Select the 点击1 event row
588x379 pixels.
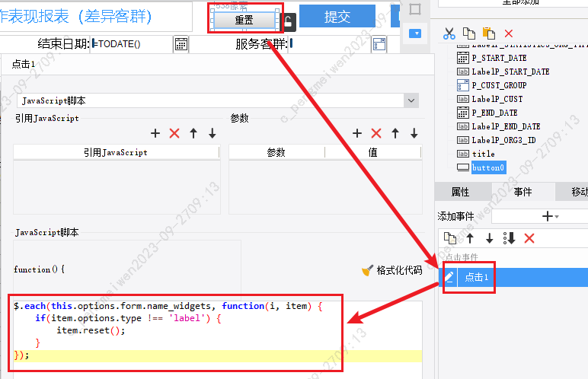pos(514,278)
